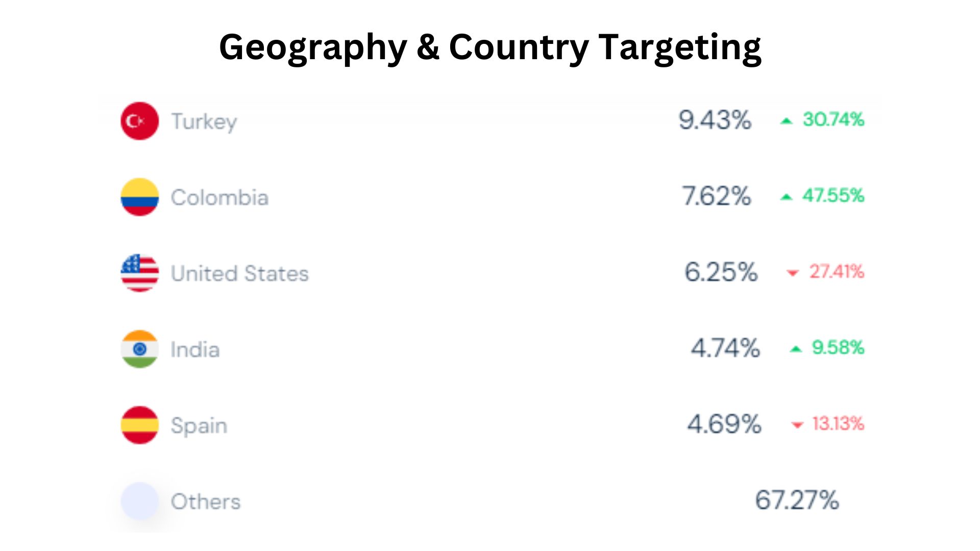Click the Turkey flag icon
The width and height of the screenshot is (980, 551).
pos(139,121)
